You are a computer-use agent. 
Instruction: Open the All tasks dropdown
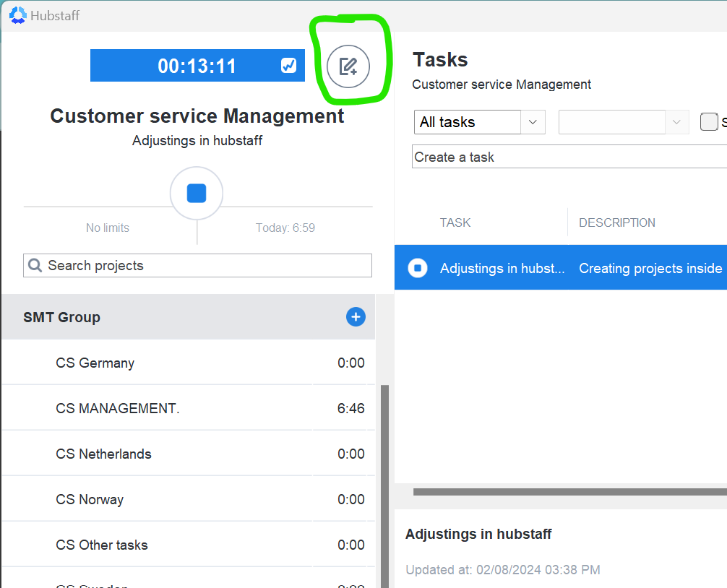pyautogui.click(x=479, y=122)
